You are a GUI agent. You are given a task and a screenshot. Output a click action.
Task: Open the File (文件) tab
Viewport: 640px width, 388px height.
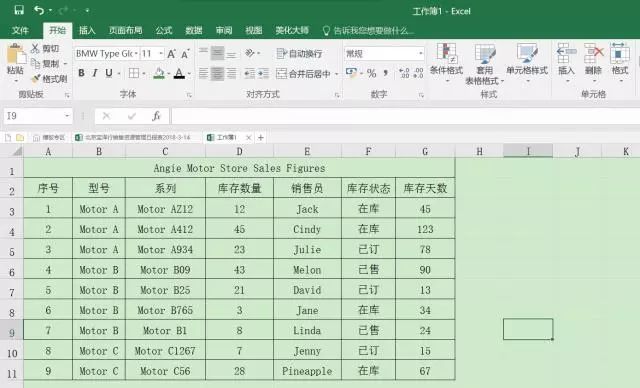click(x=20, y=30)
